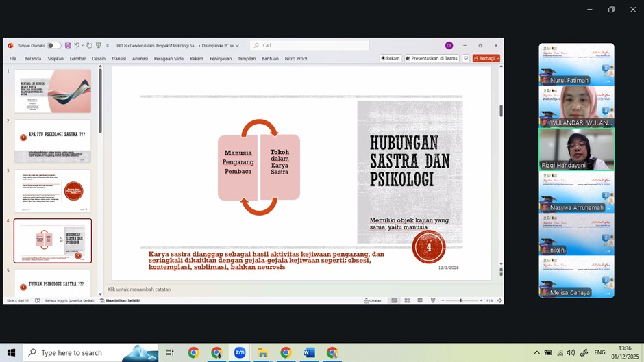Viewport: 644px width, 362px height.
Task: Open the Desain ribbon tab
Action: (x=99, y=59)
